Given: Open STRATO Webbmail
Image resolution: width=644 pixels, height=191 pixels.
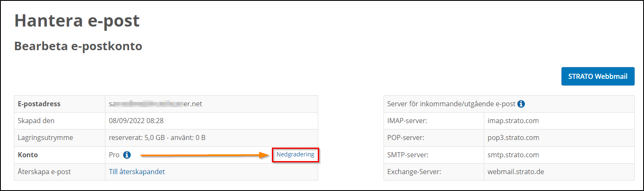Looking at the screenshot, I should point(598,76).
